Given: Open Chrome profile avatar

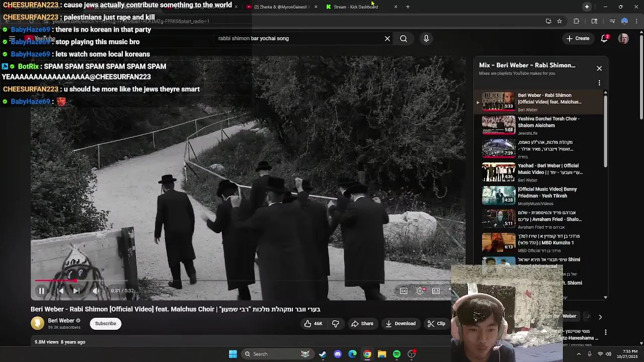Looking at the screenshot, I should pyautogui.click(x=624, y=21).
